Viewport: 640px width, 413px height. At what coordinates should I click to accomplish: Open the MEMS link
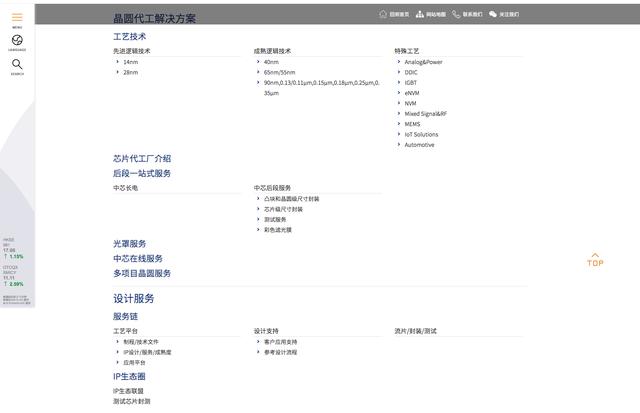pos(412,124)
